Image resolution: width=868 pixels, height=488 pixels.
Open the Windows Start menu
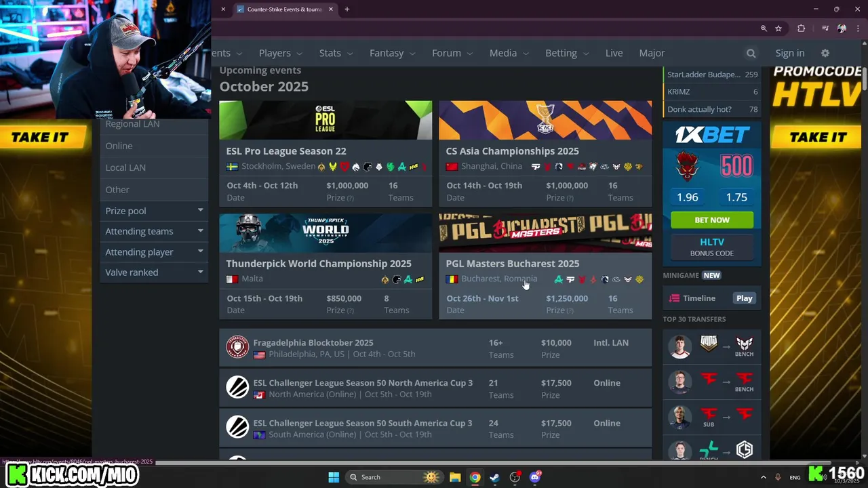pyautogui.click(x=334, y=477)
